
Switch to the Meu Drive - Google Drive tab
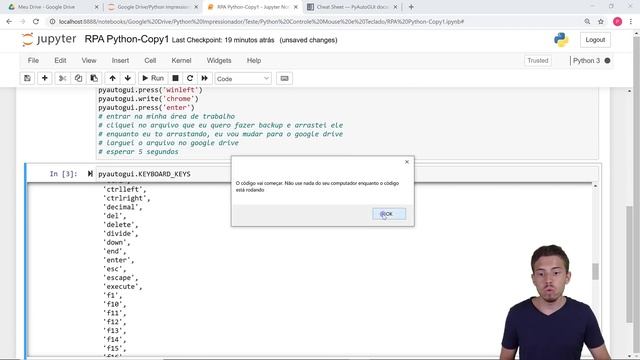tap(47, 7)
